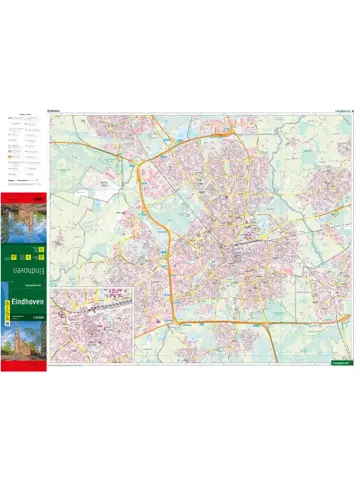Click the upright "Eindhoven" title on the cover
The height and width of the screenshot is (480, 360).
(x=27, y=302)
